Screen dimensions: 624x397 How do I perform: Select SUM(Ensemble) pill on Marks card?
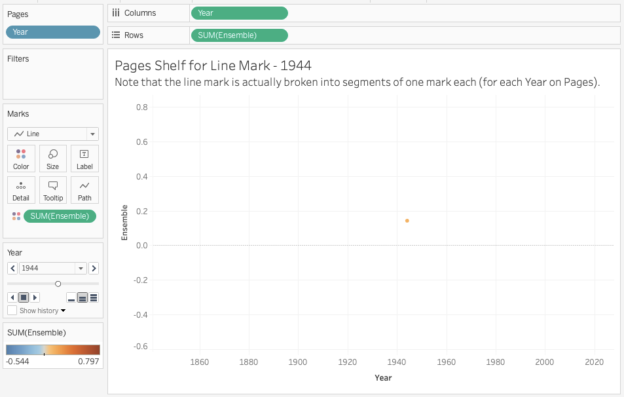60,216
